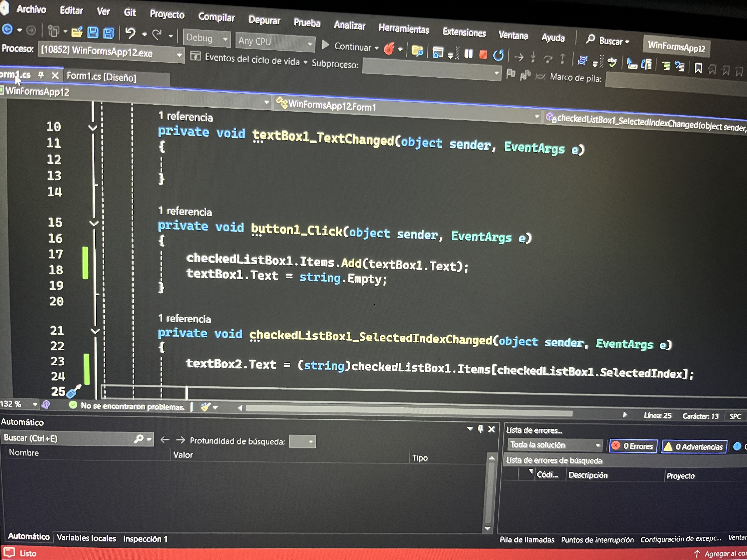Viewport: 747px width, 560px height.
Task: Click the Stop Debugging red square icon
Action: click(x=483, y=55)
